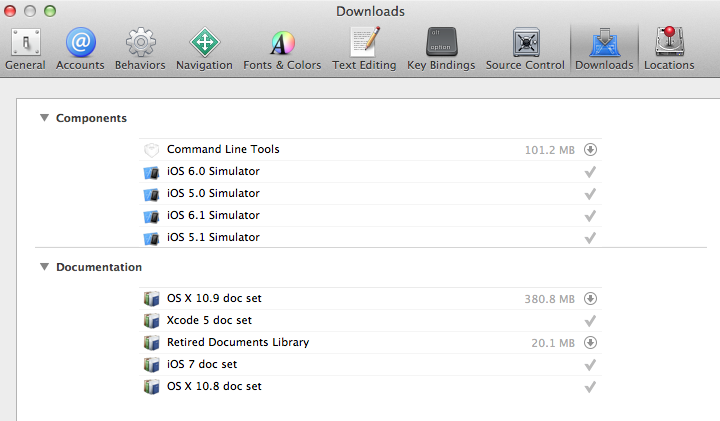This screenshot has height=421, width=720.
Task: Select the iOS 6.1 Simulator label
Action: tap(213, 215)
